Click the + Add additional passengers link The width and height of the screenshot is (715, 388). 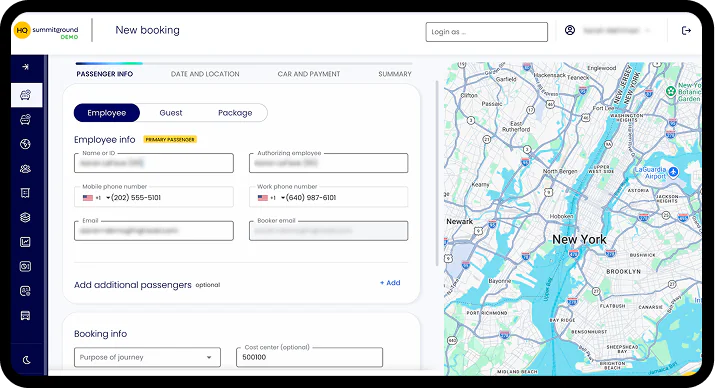coord(390,283)
